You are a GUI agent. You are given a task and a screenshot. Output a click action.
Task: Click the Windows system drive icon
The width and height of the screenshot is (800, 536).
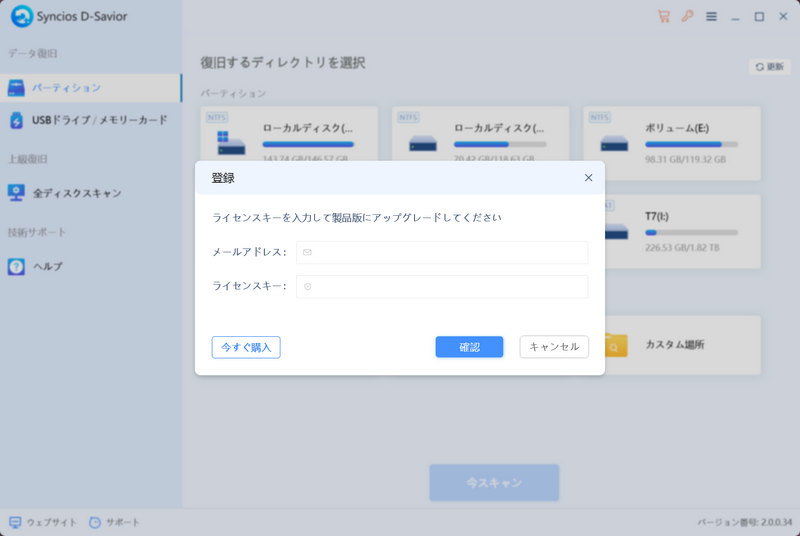(231, 143)
